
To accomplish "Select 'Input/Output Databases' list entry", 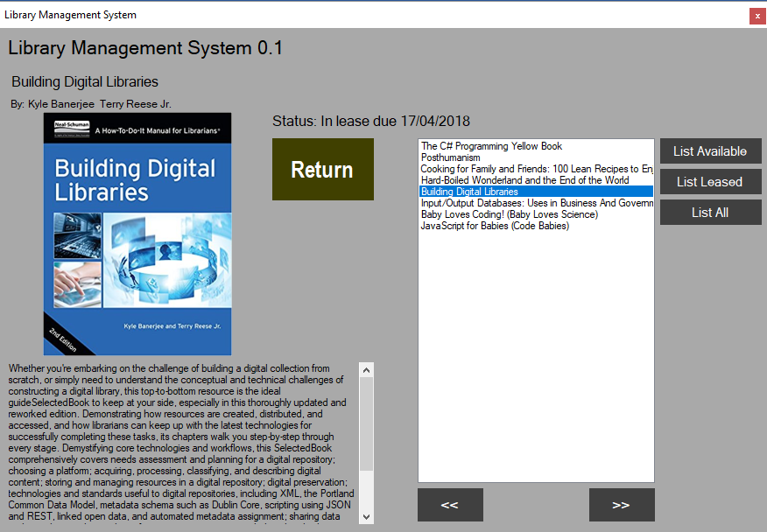I will point(536,203).
